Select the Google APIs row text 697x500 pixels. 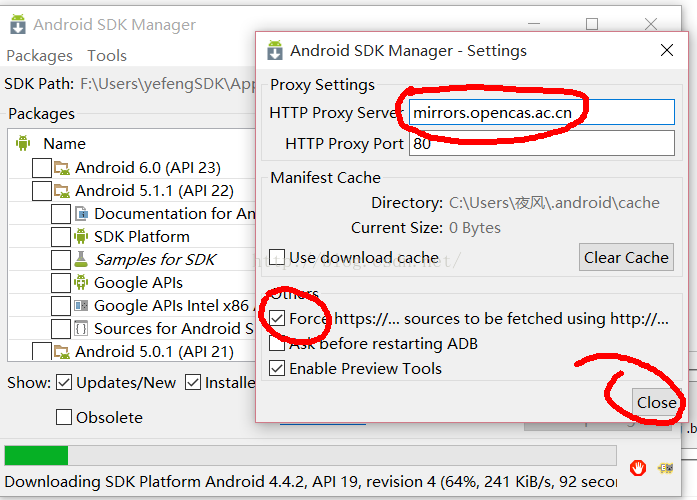click(x=138, y=283)
